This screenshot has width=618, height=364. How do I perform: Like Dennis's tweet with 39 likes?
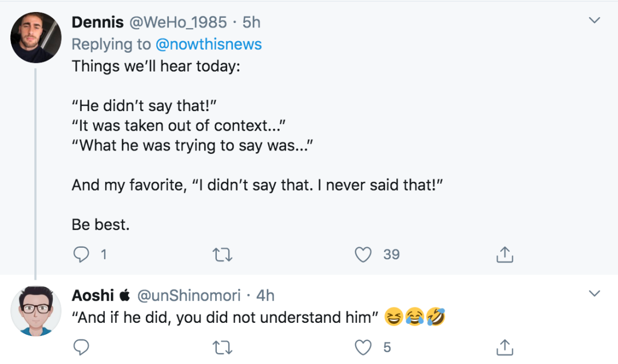[363, 254]
